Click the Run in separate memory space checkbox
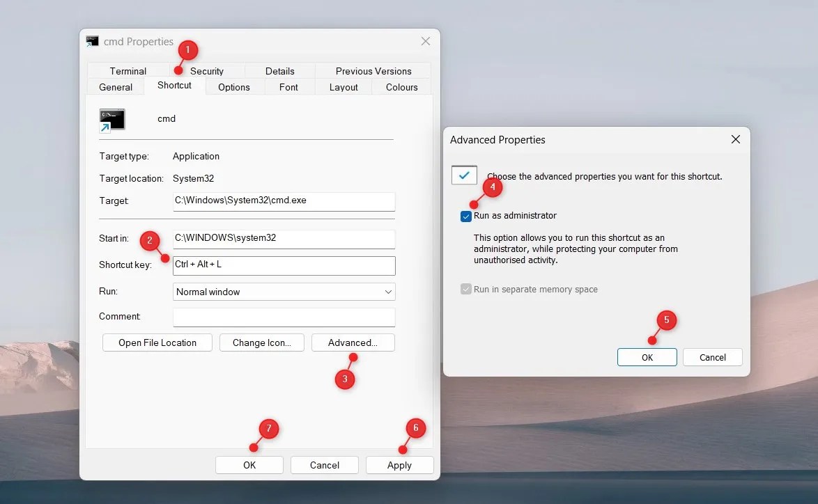 466,290
